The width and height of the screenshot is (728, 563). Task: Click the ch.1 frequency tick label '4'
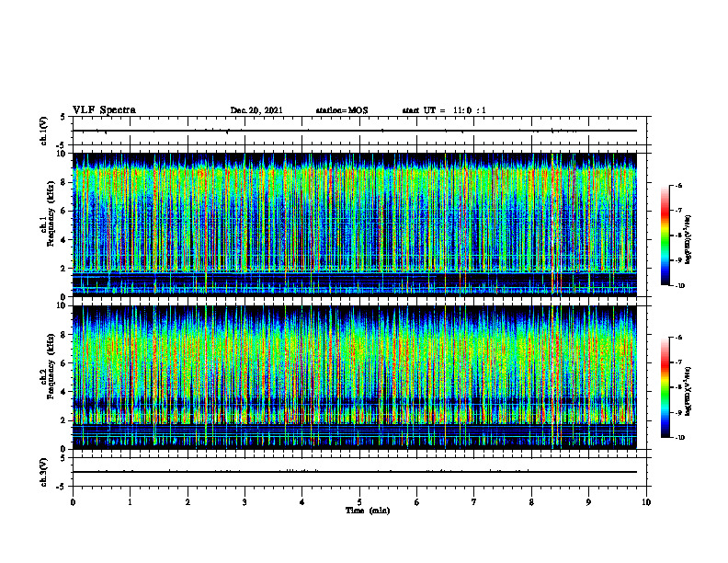click(x=63, y=240)
